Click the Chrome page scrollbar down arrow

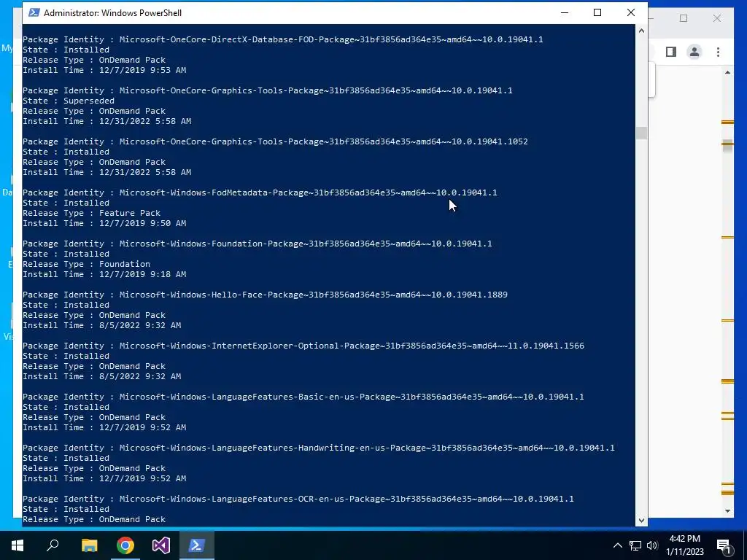(727, 511)
